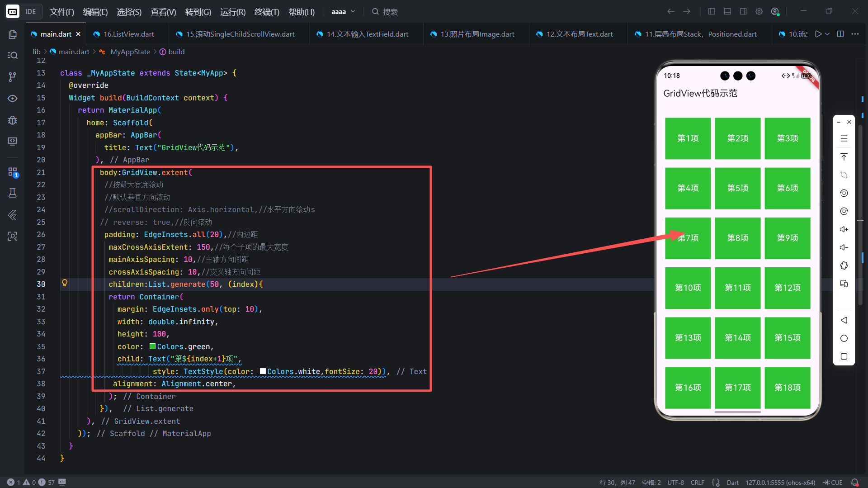Tap the 第5项 grid tile in emulator
Screen dimensions: 868x488
737,188
